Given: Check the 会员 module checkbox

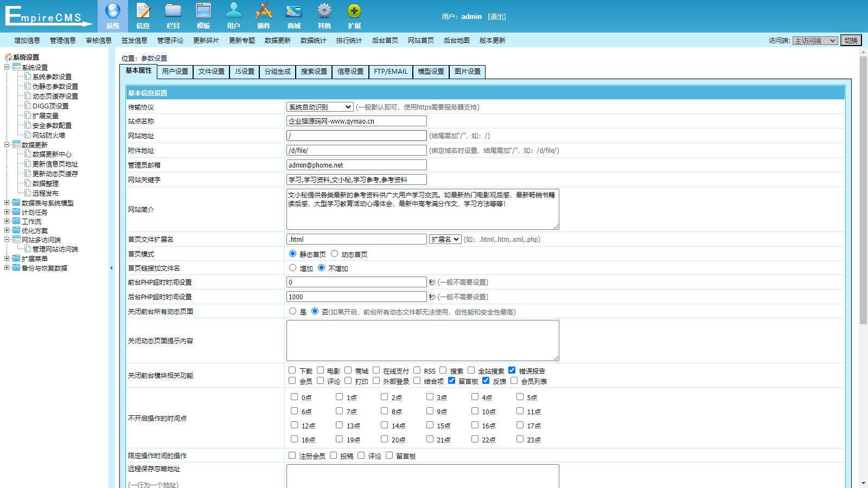Looking at the screenshot, I should [291, 381].
